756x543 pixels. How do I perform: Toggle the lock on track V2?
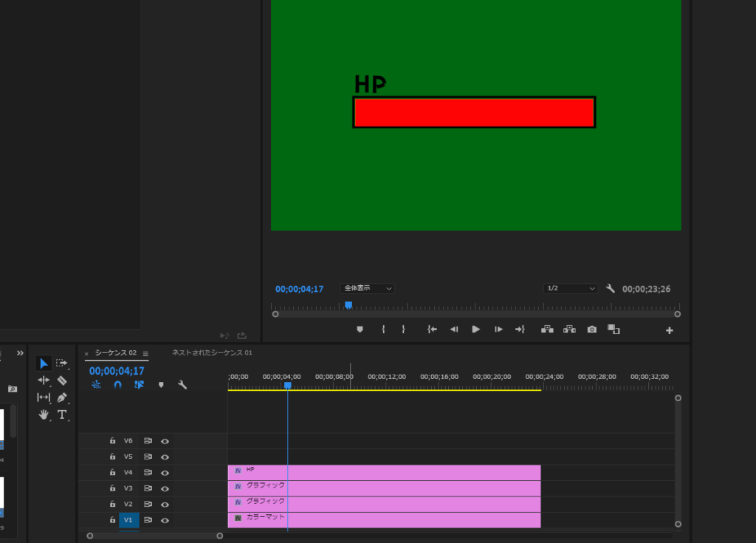click(x=112, y=505)
